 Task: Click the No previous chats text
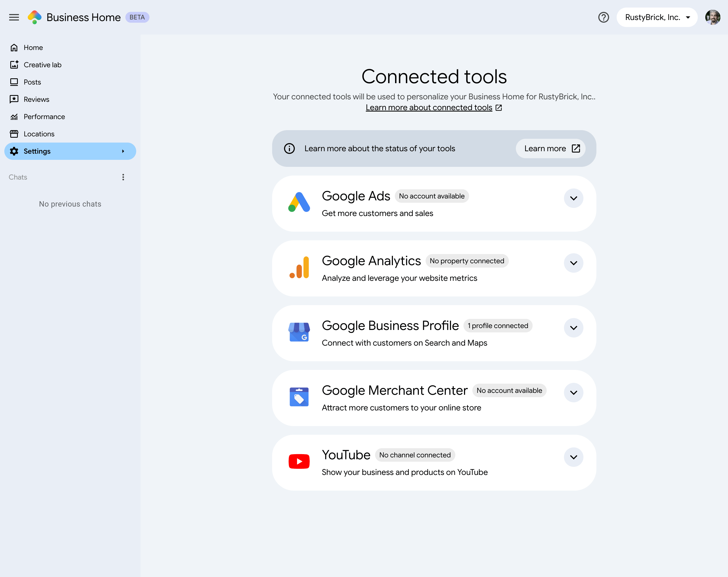coord(70,204)
